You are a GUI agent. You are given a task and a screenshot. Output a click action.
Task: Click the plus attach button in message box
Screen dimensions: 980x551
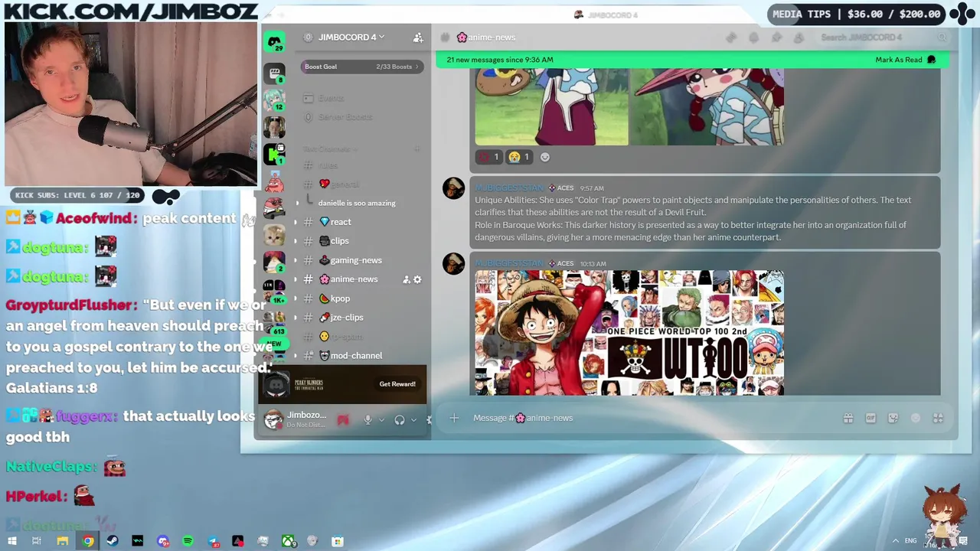pyautogui.click(x=454, y=418)
